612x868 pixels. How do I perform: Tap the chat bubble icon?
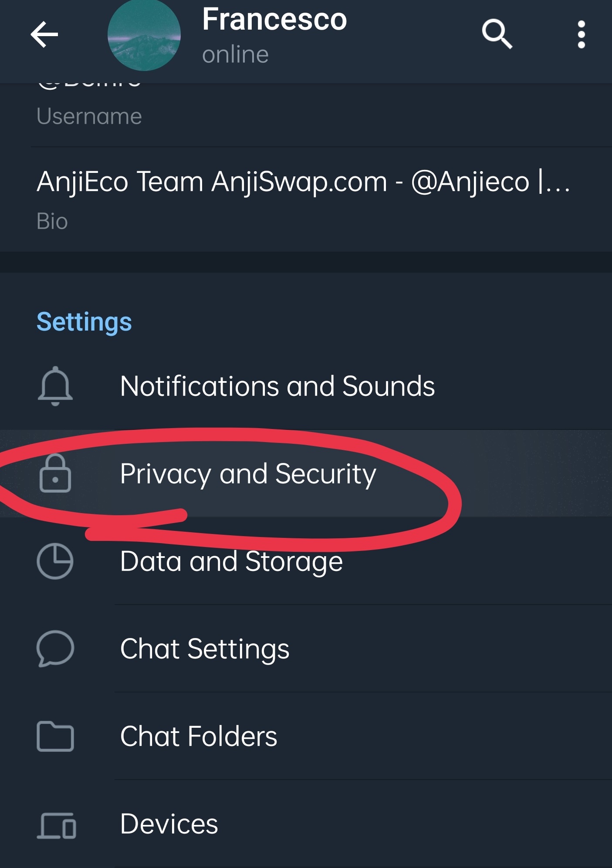point(55,648)
